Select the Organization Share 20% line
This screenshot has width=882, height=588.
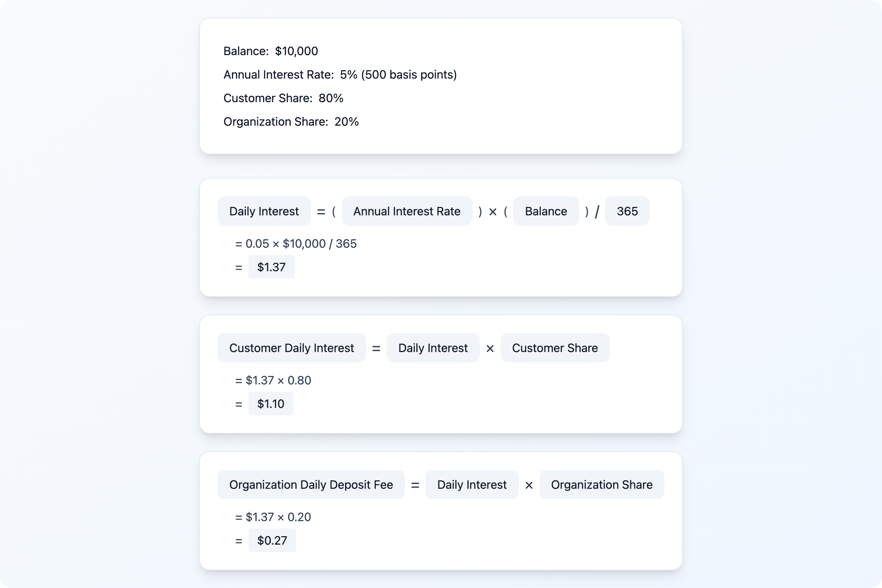pos(291,122)
